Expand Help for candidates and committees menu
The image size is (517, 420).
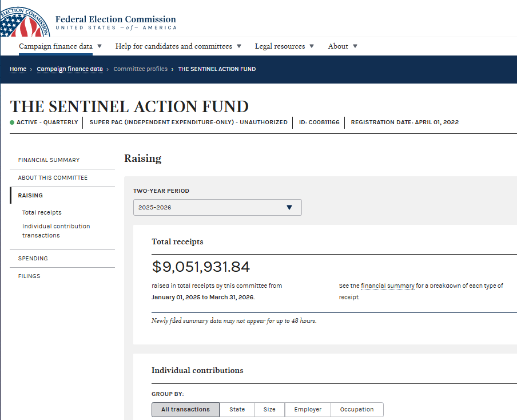click(x=178, y=46)
